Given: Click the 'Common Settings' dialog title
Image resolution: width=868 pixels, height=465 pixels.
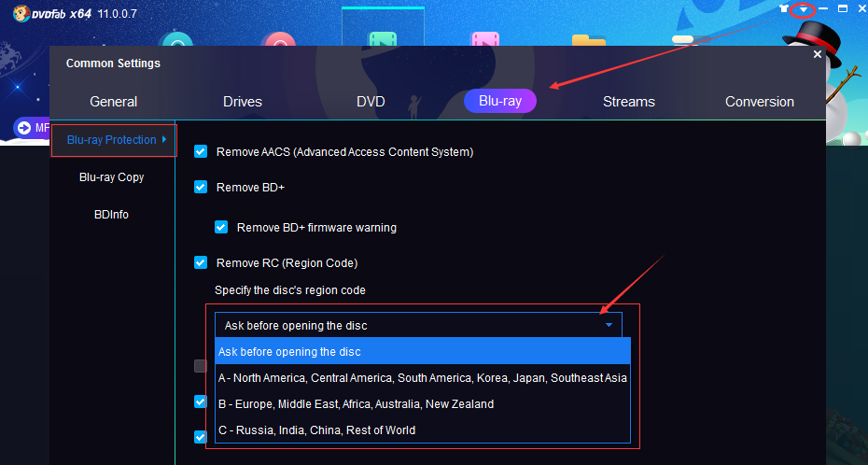Looking at the screenshot, I should (x=113, y=63).
